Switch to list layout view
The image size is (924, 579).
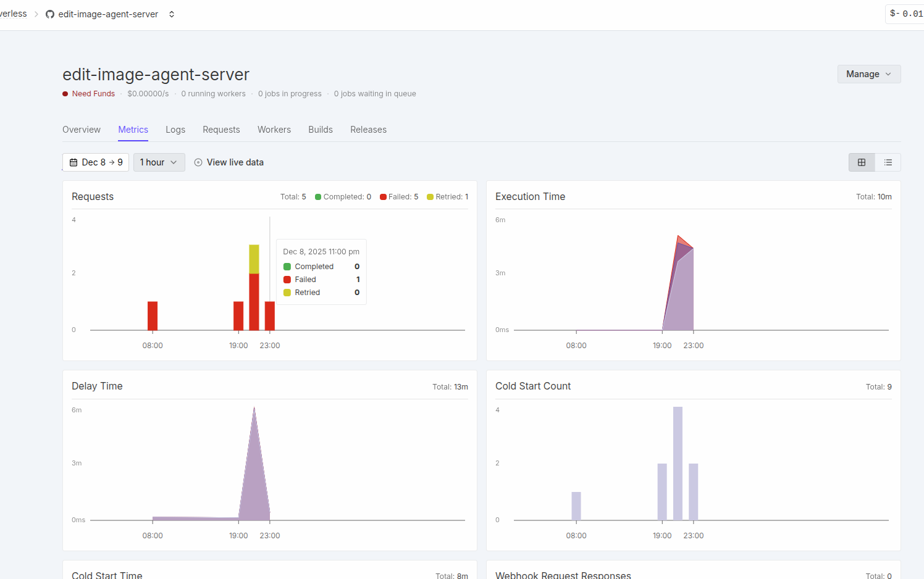pyautogui.click(x=888, y=162)
